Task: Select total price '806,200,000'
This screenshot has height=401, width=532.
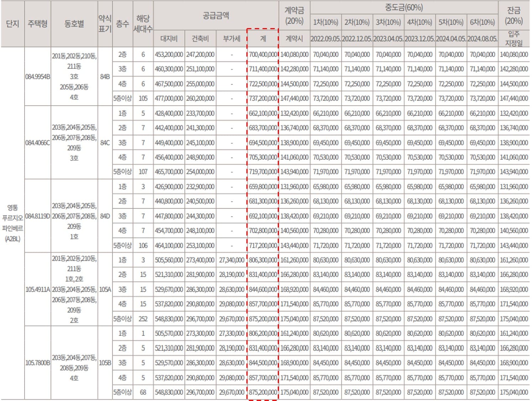Action: pos(263,334)
